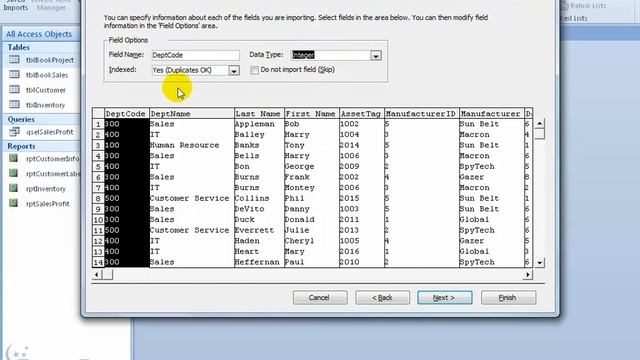The width and height of the screenshot is (640, 360).
Task: Click the Integer value in Data Type box
Action: click(303, 55)
